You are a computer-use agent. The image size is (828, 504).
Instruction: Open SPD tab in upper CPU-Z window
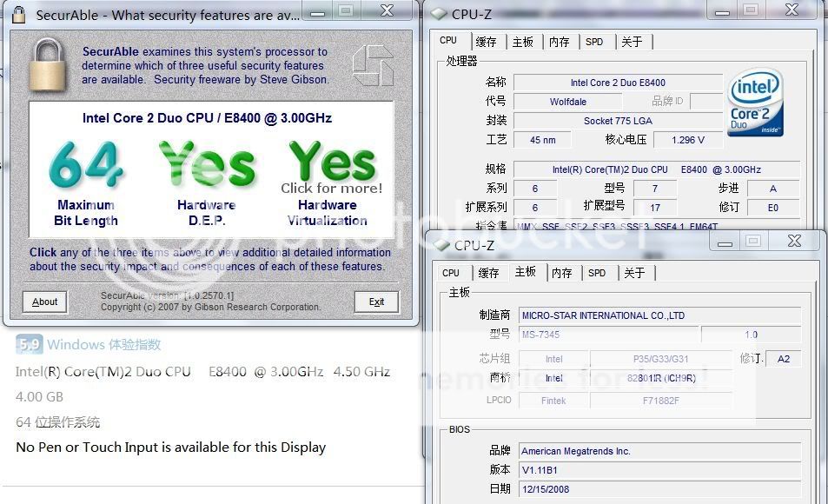pos(594,42)
